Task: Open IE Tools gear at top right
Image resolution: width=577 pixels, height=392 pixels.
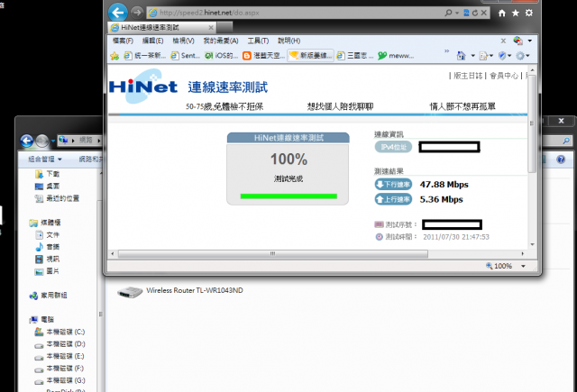Action: point(529,13)
